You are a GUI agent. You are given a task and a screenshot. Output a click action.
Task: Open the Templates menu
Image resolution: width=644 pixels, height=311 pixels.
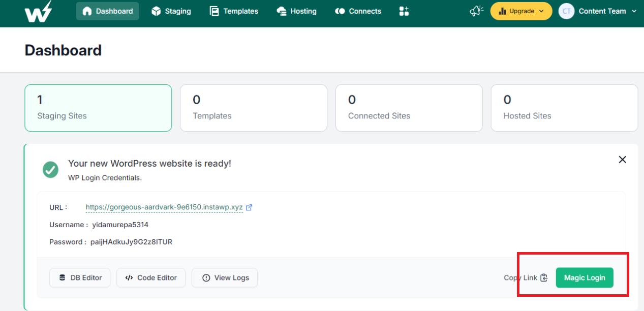coord(234,11)
